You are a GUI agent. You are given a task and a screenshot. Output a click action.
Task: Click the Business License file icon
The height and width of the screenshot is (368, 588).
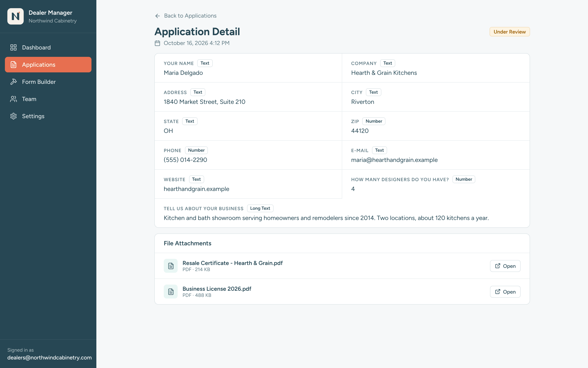(170, 292)
